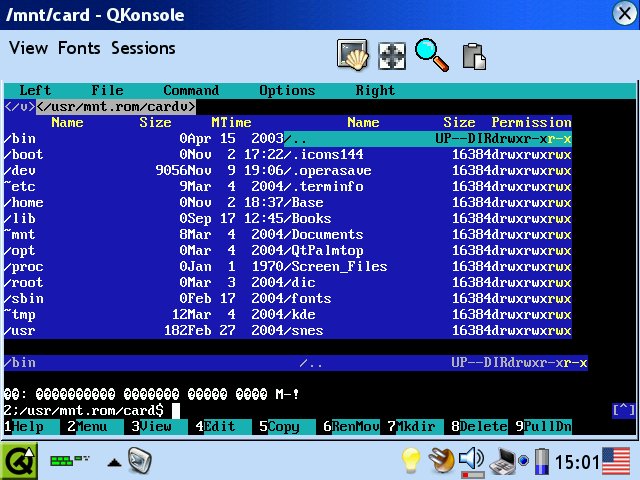Click the light bulb tray icon
Image resolution: width=640 pixels, height=480 pixels.
[411, 460]
